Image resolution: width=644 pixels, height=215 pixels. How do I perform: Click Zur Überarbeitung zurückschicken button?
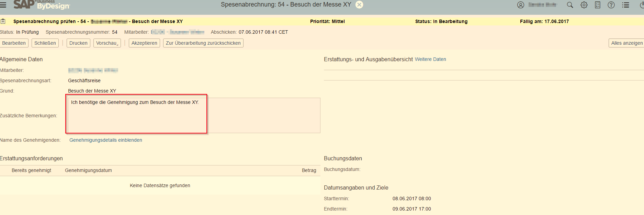(x=203, y=43)
